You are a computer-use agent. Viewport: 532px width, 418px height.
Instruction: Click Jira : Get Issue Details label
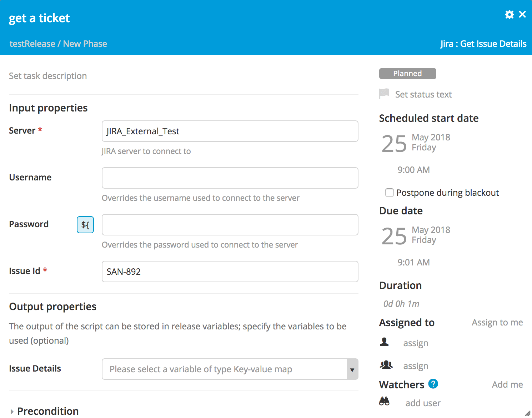pos(483,44)
